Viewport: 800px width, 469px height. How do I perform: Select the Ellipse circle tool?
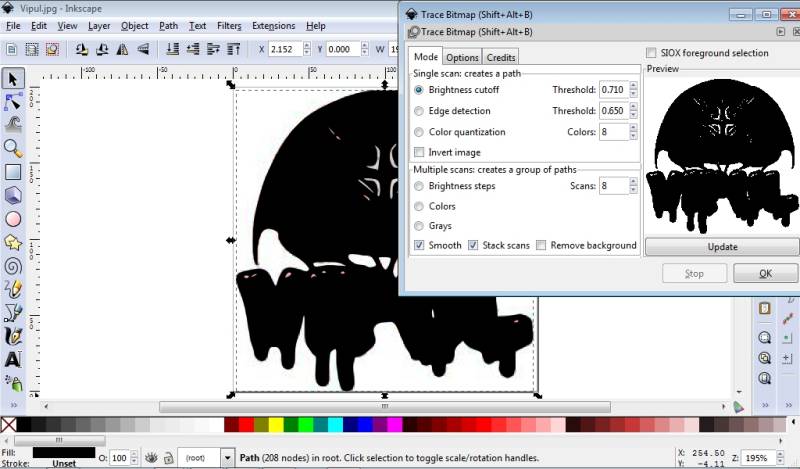(x=13, y=219)
